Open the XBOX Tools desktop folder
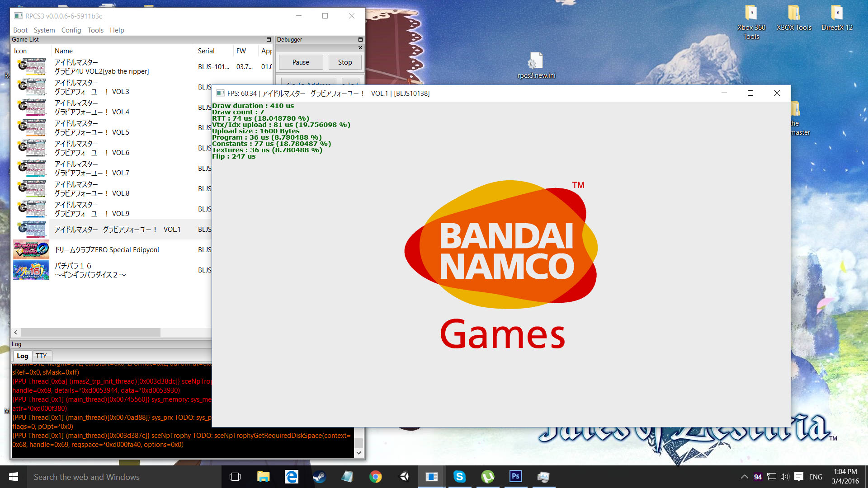The height and width of the screenshot is (488, 868). 794,18
